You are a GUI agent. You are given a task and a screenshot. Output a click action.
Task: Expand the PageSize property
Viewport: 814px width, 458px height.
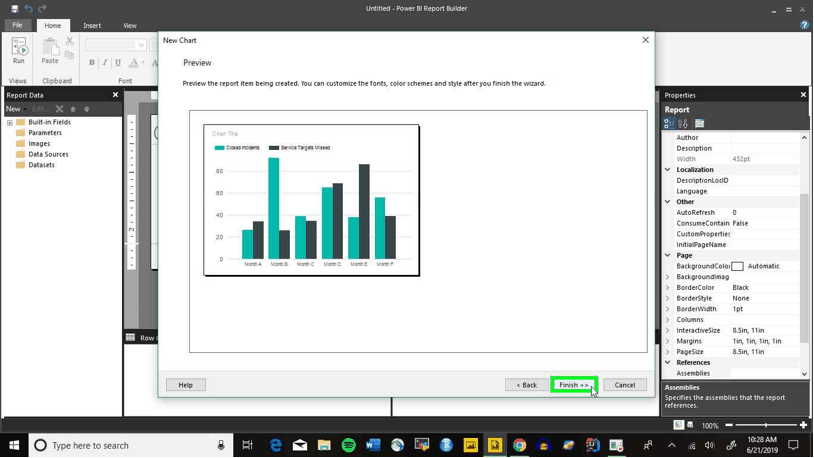(x=668, y=352)
